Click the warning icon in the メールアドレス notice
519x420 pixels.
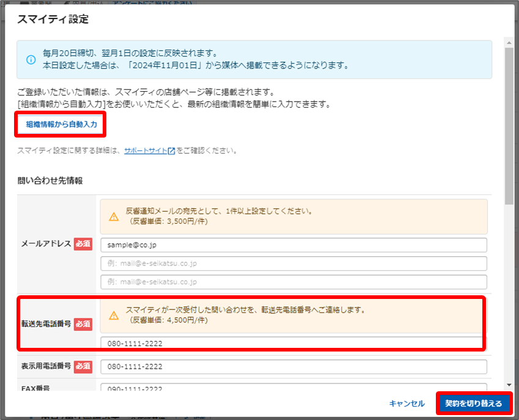pyautogui.click(x=114, y=217)
